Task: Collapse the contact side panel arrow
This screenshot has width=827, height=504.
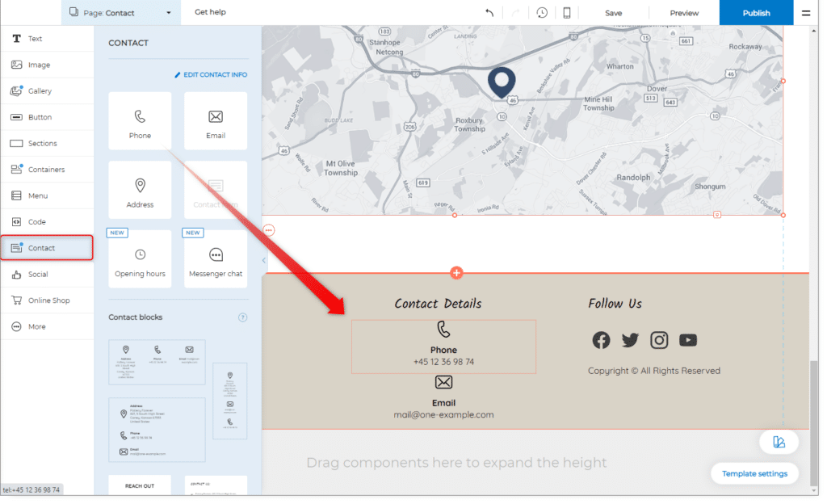Action: click(264, 260)
